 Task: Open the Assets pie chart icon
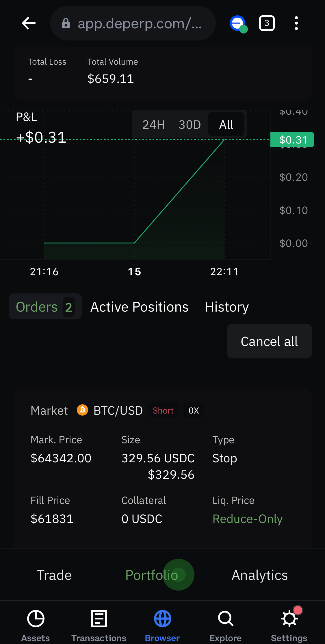tap(36, 619)
